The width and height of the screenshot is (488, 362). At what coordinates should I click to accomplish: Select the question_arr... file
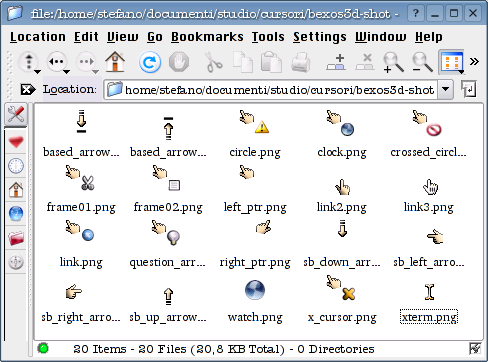[168, 244]
